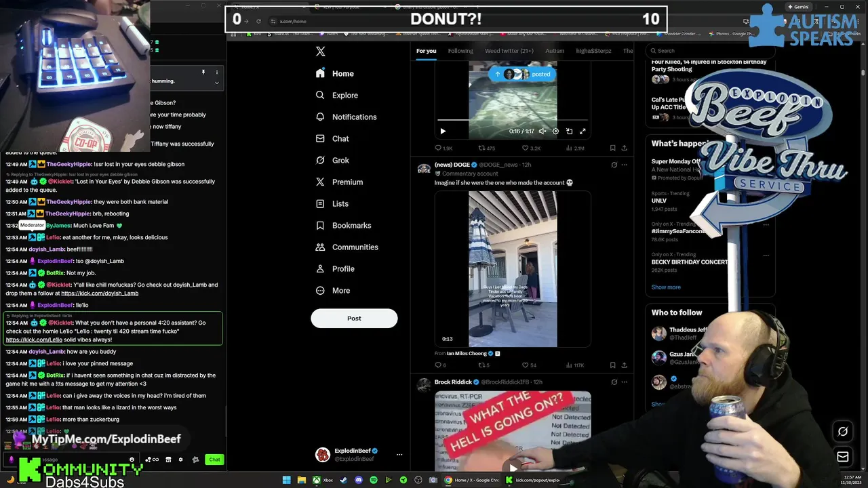
Task: Click the Windows Start button
Action: [x=287, y=480]
